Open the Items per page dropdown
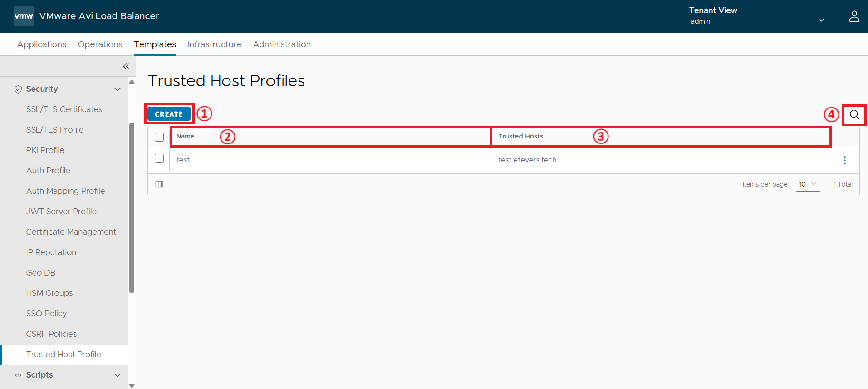The image size is (868, 389). point(808,184)
